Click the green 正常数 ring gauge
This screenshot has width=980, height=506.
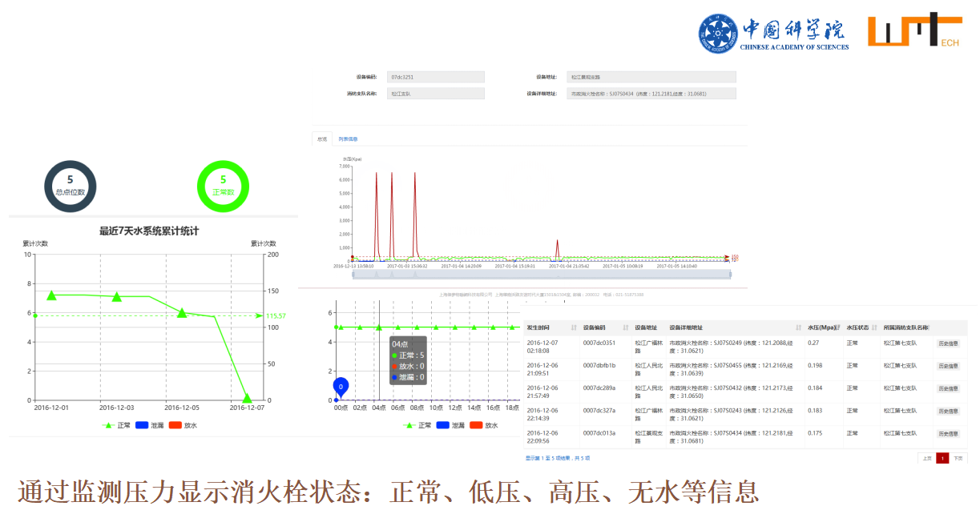coord(223,186)
